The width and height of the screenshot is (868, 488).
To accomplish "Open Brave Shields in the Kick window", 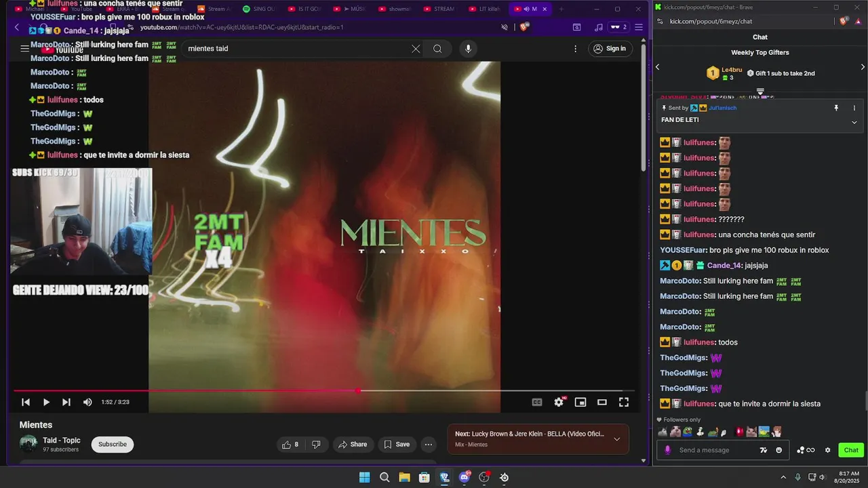I will click(x=844, y=21).
